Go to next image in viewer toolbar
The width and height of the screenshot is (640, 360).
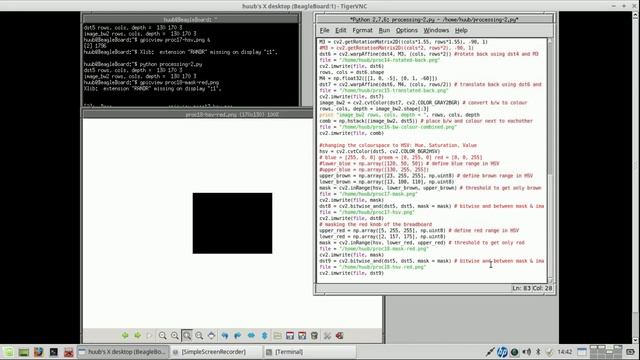point(138,336)
